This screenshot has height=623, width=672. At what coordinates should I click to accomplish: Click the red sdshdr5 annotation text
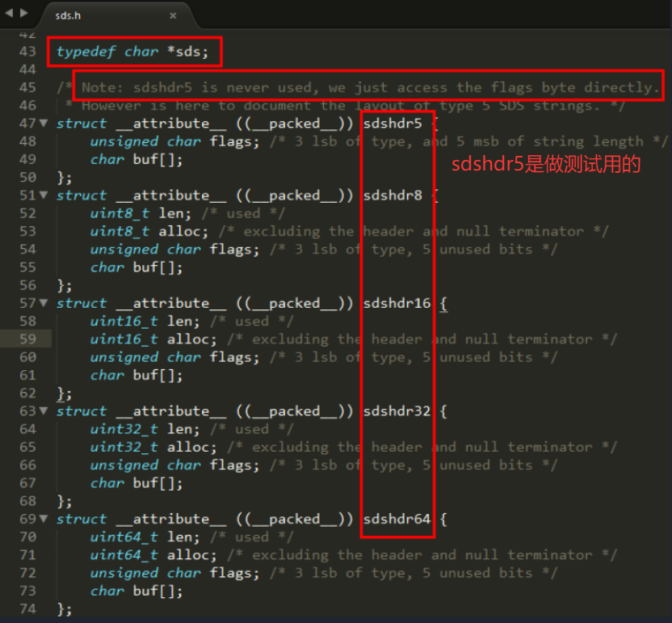(x=545, y=165)
